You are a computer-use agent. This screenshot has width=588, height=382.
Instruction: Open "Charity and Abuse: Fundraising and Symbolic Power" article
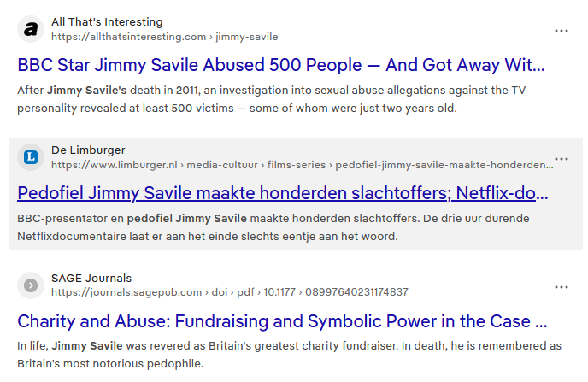click(282, 321)
